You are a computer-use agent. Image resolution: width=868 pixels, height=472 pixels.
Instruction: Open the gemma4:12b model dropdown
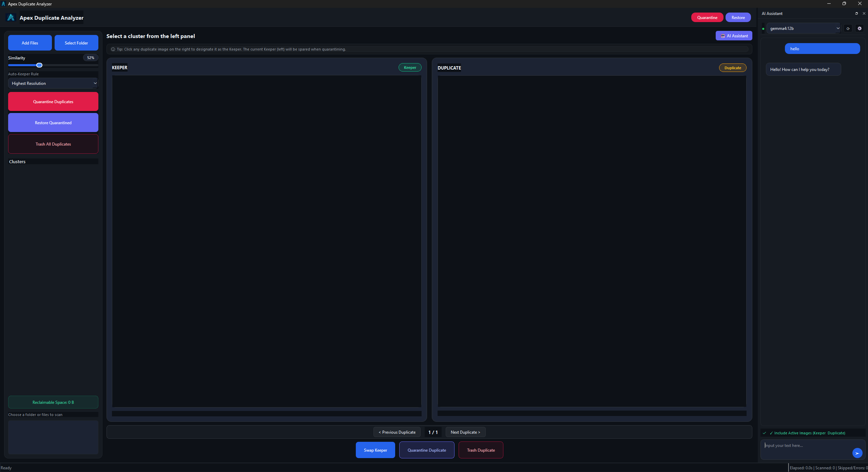coord(803,29)
